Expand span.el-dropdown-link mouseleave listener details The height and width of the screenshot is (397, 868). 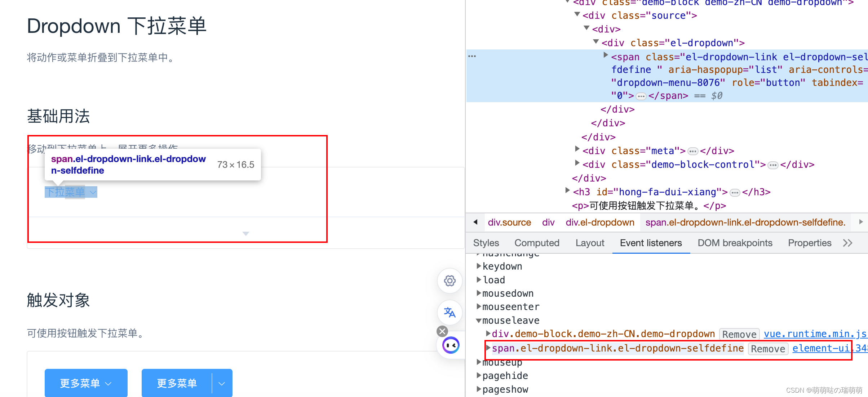(x=488, y=348)
